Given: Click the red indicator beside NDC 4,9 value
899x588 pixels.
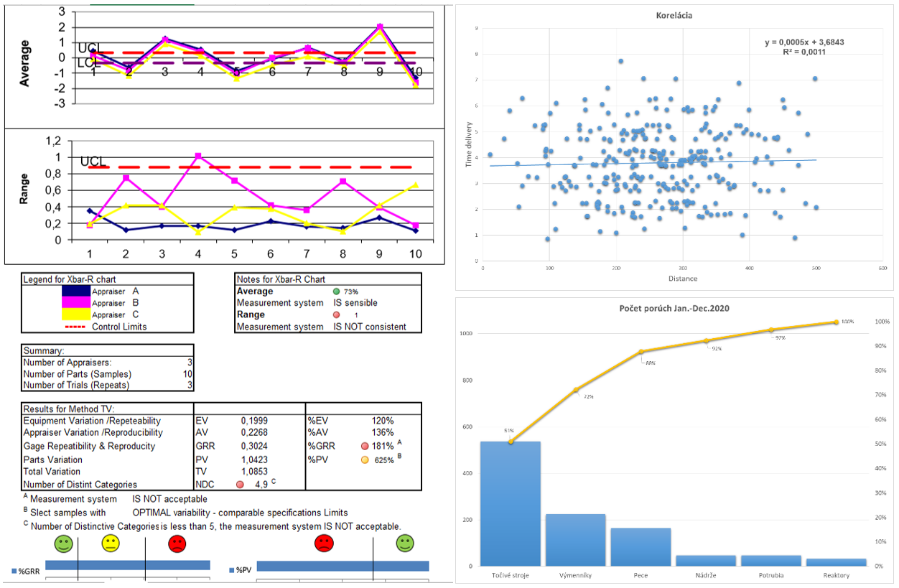Looking at the screenshot, I should 241,485.
